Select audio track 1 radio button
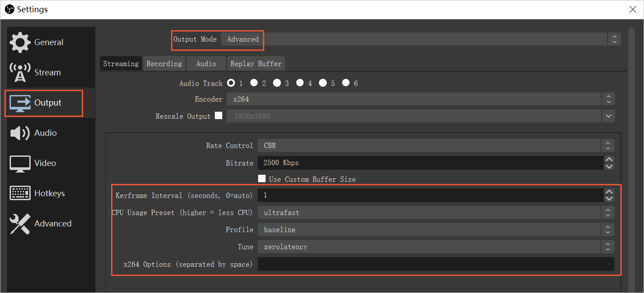 coord(231,83)
